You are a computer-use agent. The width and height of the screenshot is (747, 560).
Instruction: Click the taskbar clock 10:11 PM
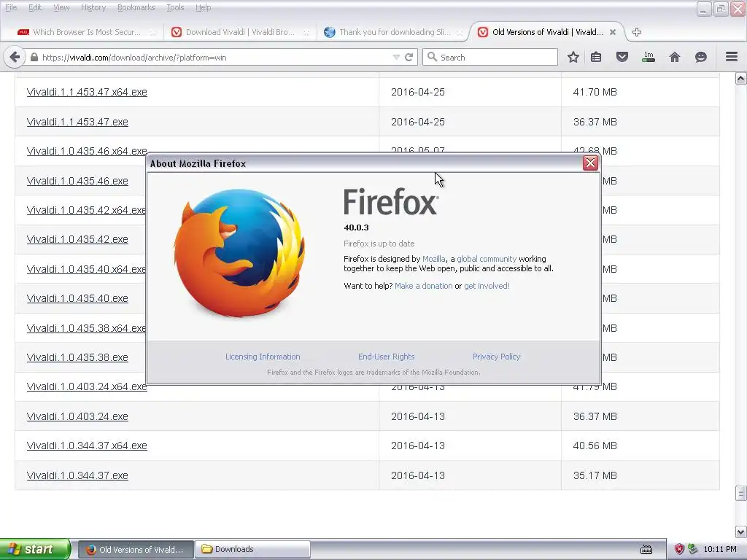(720, 550)
